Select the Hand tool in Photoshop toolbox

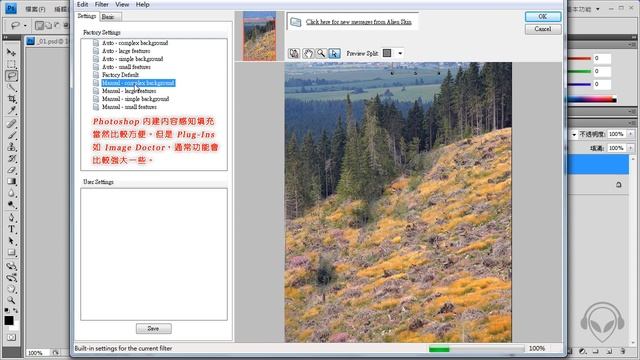click(x=11, y=289)
